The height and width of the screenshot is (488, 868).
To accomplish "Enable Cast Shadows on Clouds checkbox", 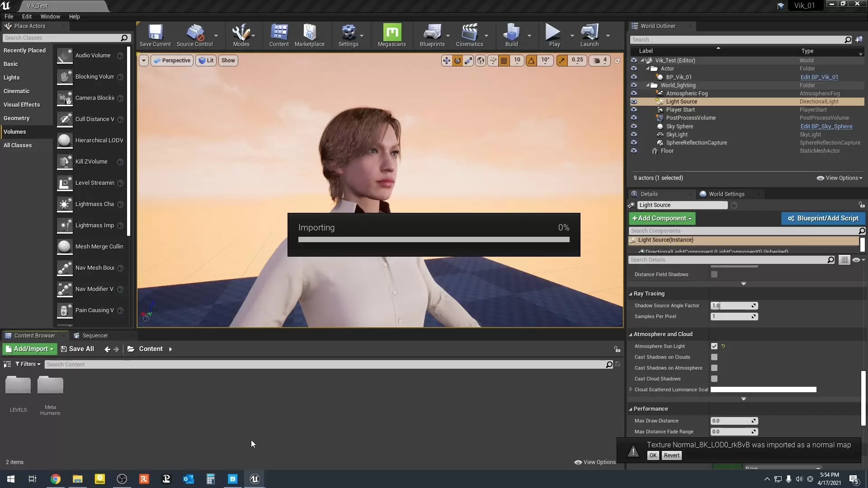I will pyautogui.click(x=714, y=357).
